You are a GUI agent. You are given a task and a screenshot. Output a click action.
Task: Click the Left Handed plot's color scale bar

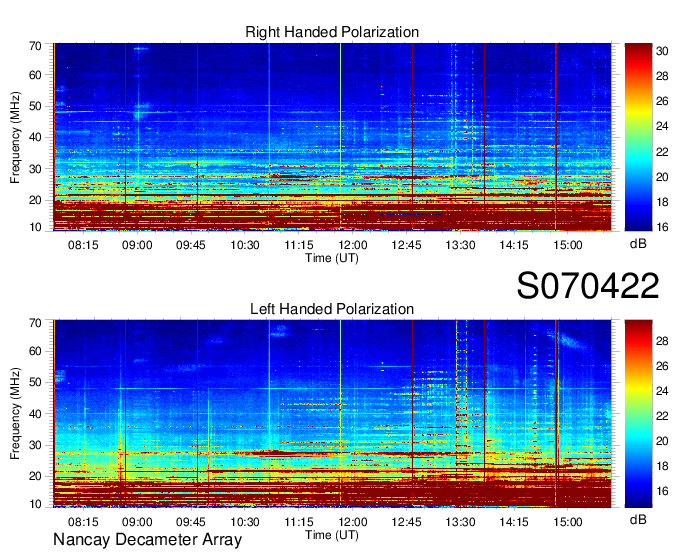pos(638,414)
